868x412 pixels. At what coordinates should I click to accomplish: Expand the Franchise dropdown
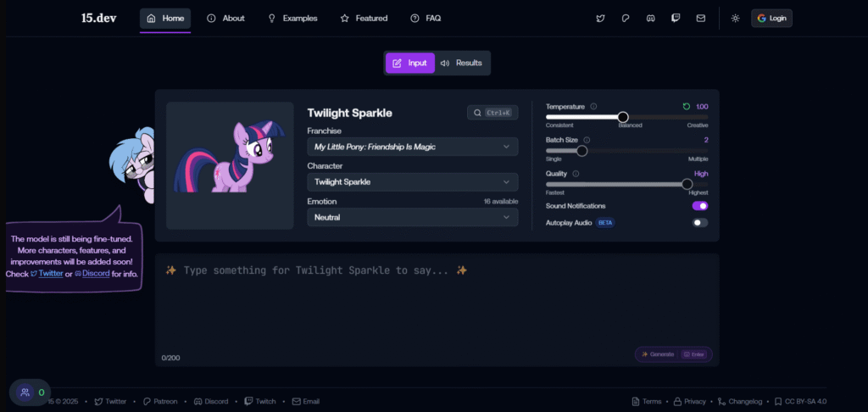[x=412, y=147]
